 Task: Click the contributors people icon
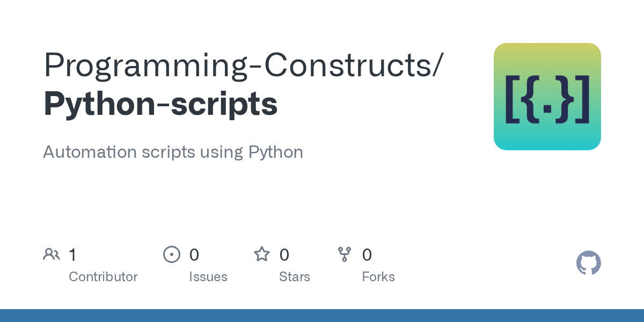[x=52, y=254]
